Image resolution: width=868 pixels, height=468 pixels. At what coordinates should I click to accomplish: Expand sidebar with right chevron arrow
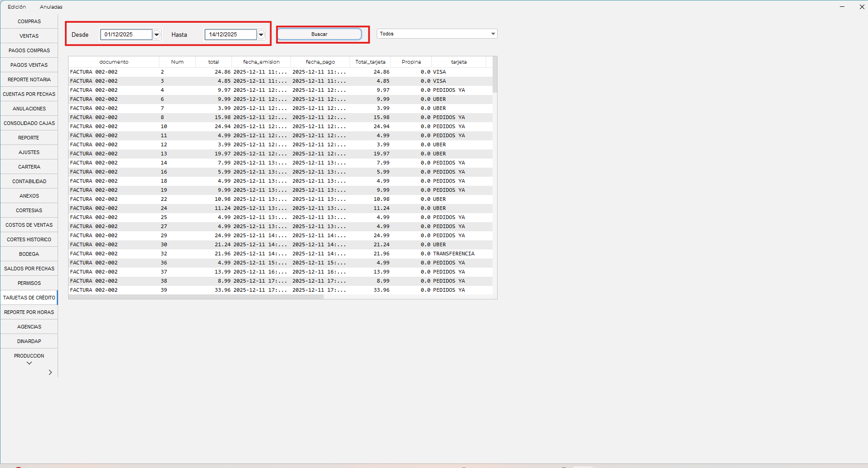pos(50,373)
